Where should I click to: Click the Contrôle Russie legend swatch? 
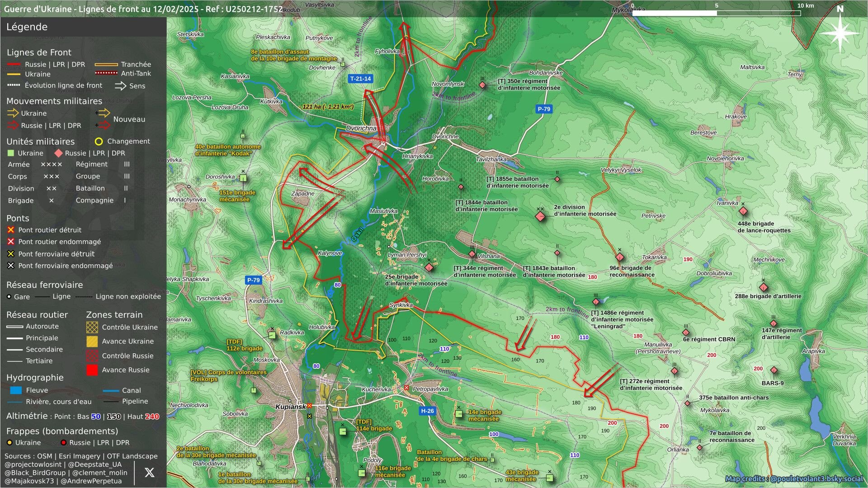point(92,356)
